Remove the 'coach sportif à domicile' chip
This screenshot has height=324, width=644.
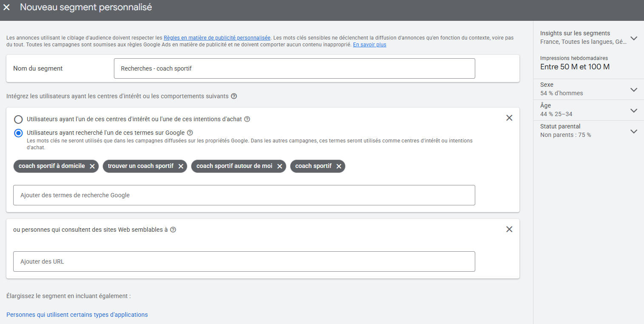92,166
